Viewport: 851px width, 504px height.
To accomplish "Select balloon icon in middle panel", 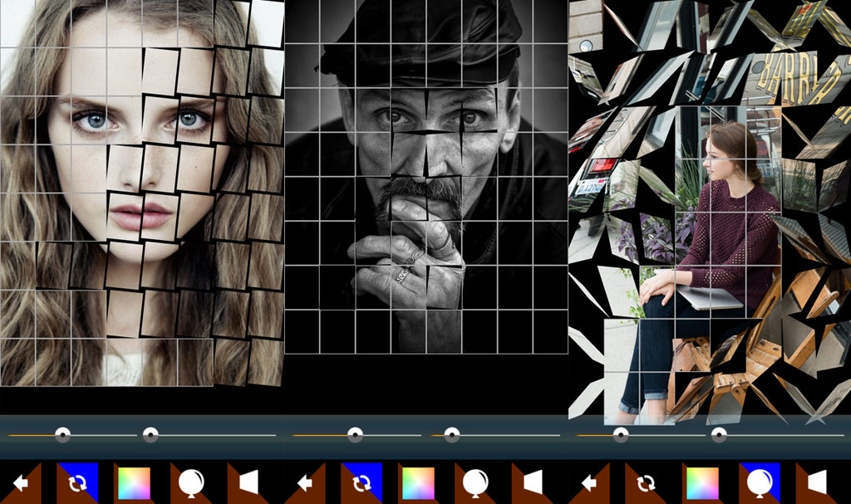I will click(x=475, y=482).
